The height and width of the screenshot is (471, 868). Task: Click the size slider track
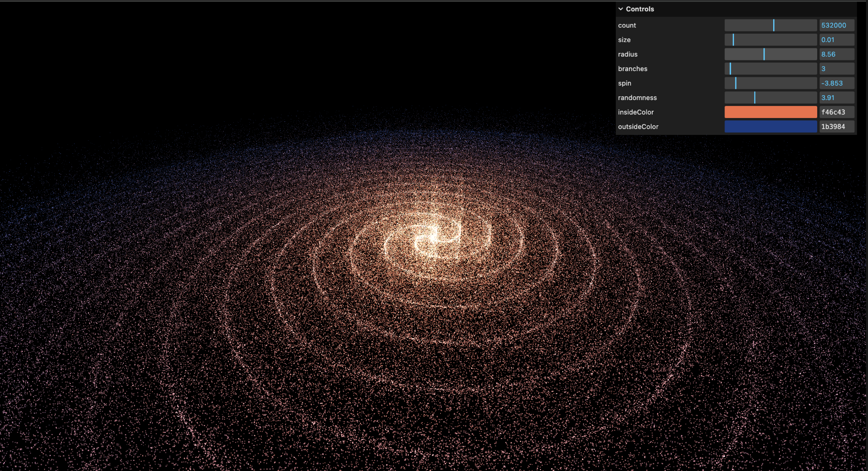click(770, 40)
